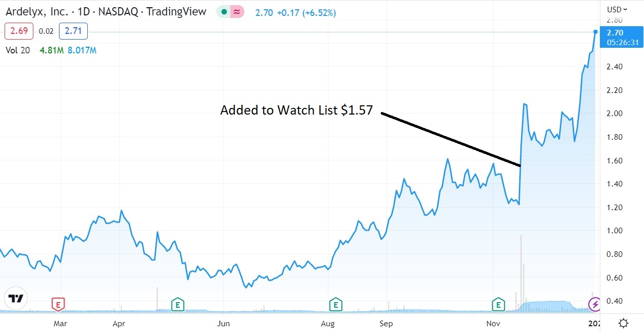Click the 2.71 buy price button
Image resolution: width=644 pixels, height=335 pixels.
pos(73,31)
